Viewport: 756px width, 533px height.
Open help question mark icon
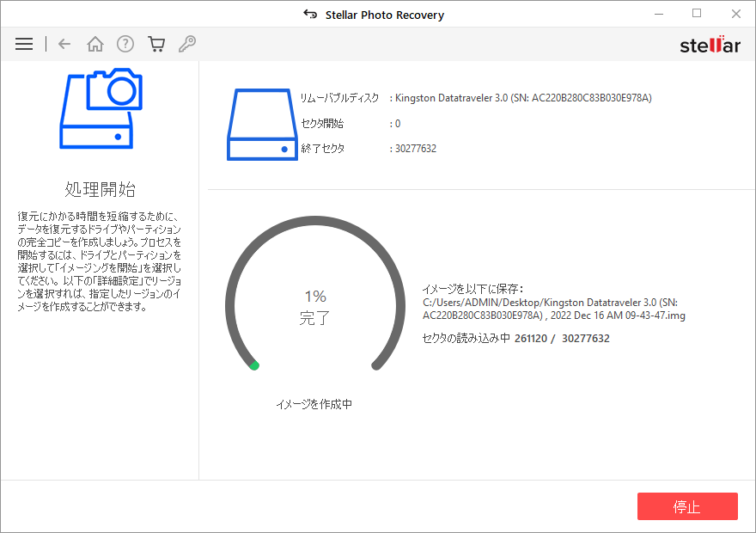(125, 44)
